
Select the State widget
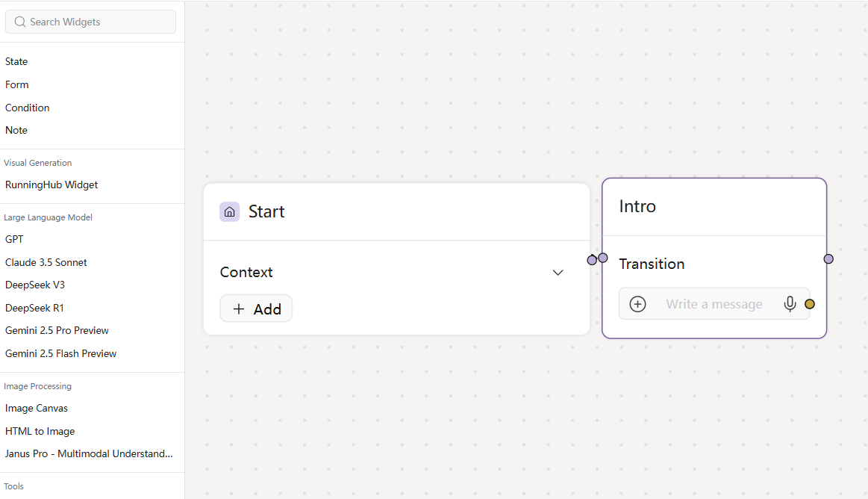(16, 61)
